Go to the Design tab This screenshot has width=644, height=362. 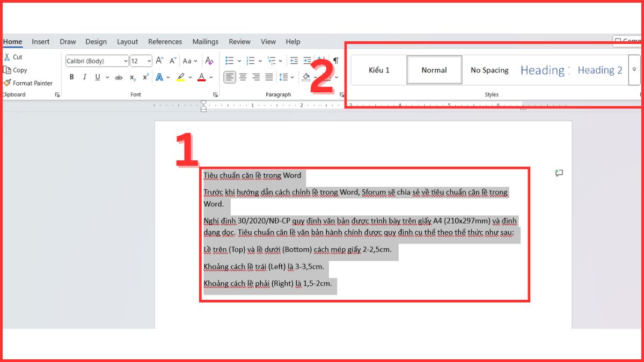point(96,42)
